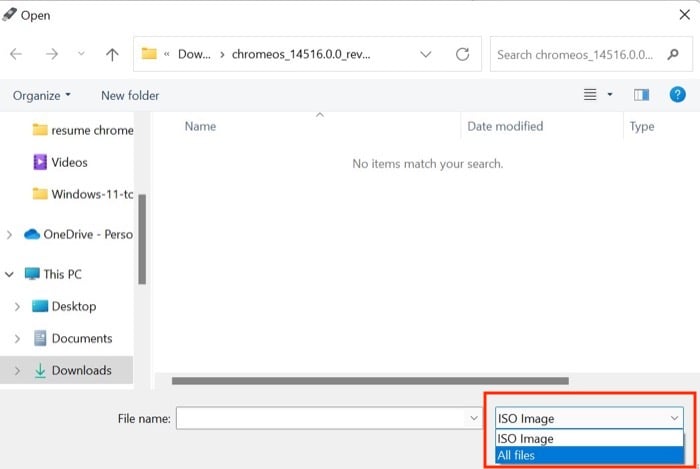
Task: Click the search magnifier icon
Action: pos(673,54)
